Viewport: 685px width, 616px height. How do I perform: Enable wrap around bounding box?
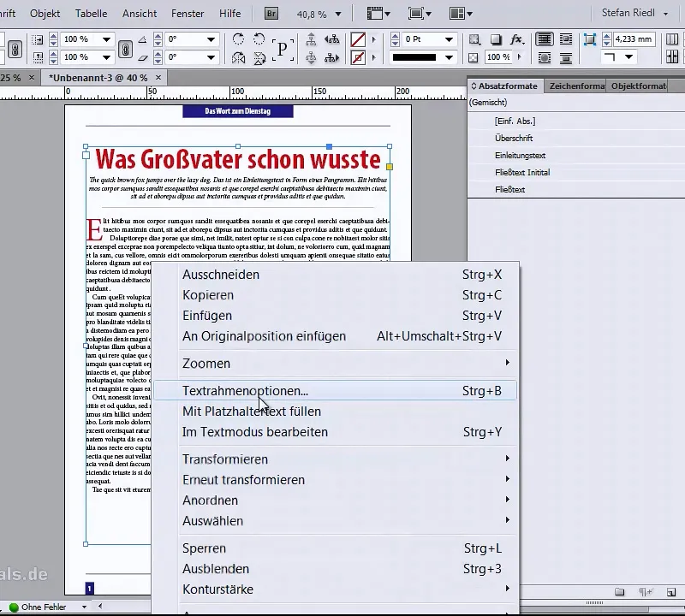[566, 38]
